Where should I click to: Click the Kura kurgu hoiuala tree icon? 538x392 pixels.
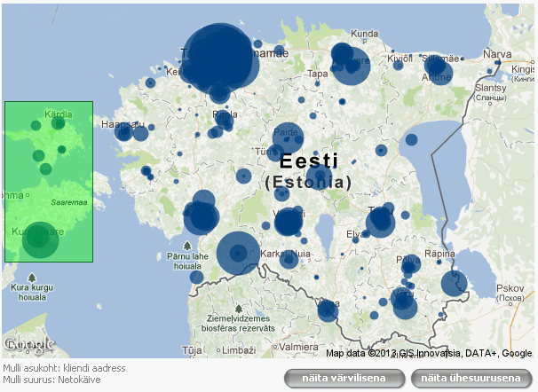(33, 276)
